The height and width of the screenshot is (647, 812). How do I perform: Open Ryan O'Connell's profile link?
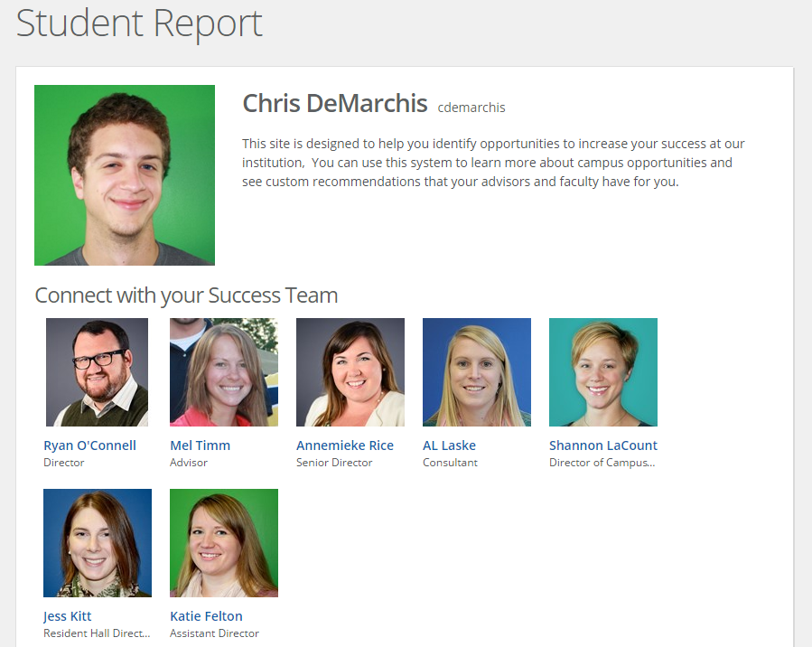(x=89, y=445)
